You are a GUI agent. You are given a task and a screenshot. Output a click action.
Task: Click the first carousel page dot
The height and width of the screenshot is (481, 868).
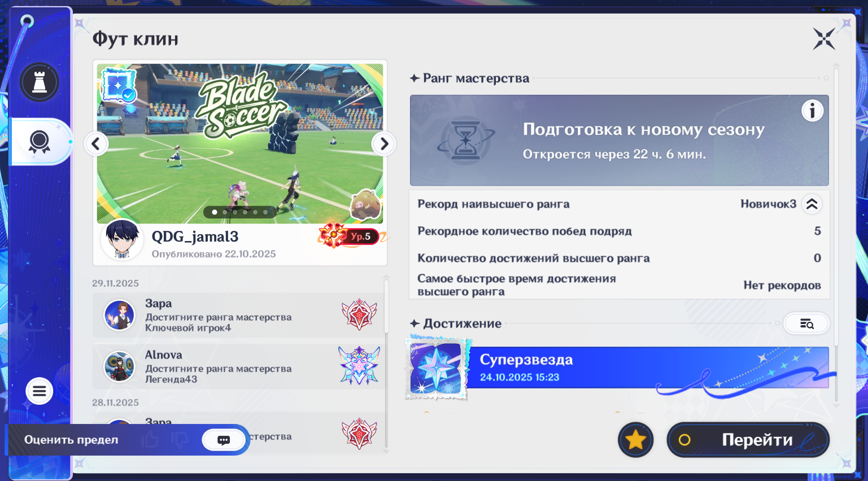coord(215,212)
